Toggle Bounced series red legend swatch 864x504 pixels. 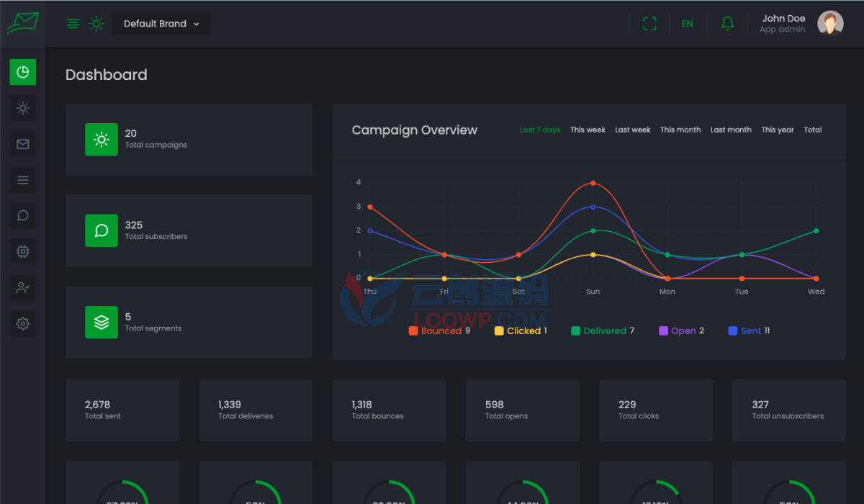click(413, 331)
